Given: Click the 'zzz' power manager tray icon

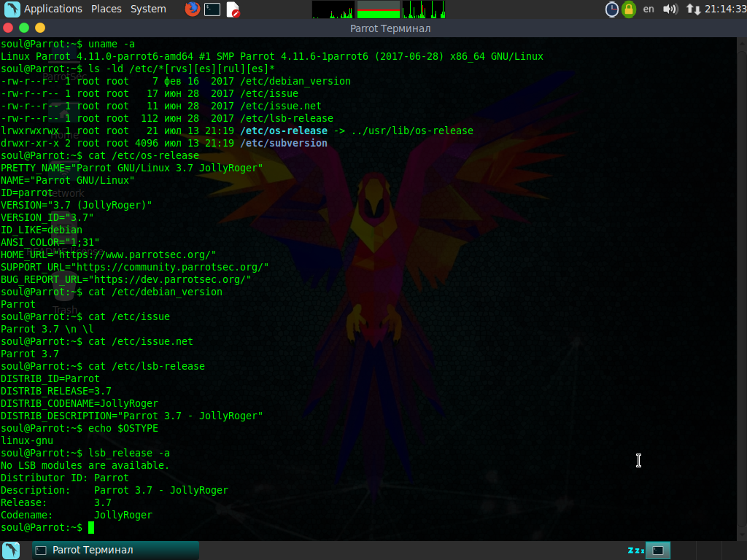Looking at the screenshot, I should click(635, 551).
